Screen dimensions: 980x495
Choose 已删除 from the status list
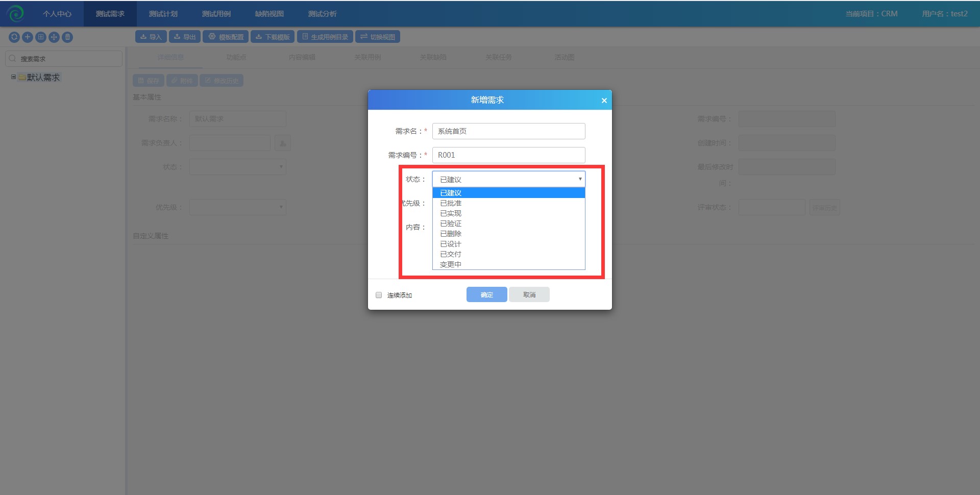[x=509, y=234]
